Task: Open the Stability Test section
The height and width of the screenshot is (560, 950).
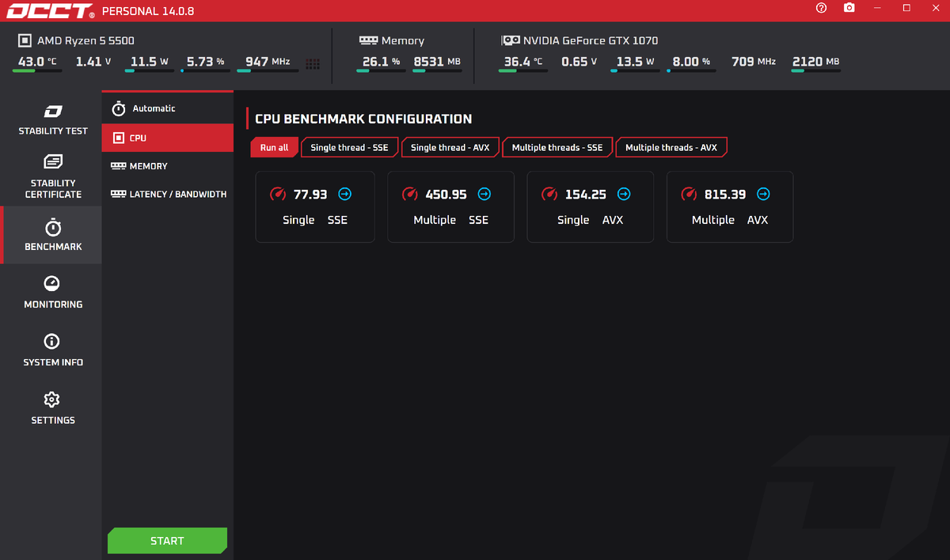Action: 53,120
